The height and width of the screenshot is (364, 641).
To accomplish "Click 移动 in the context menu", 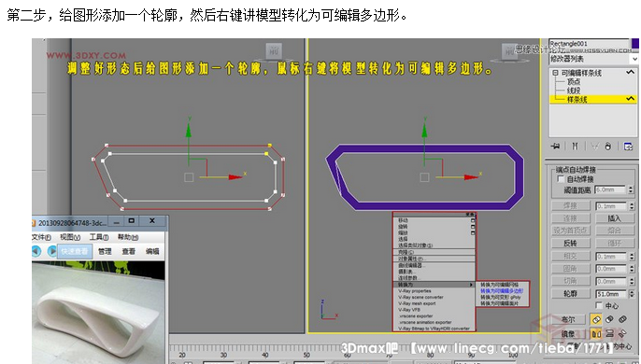I will 403,220.
